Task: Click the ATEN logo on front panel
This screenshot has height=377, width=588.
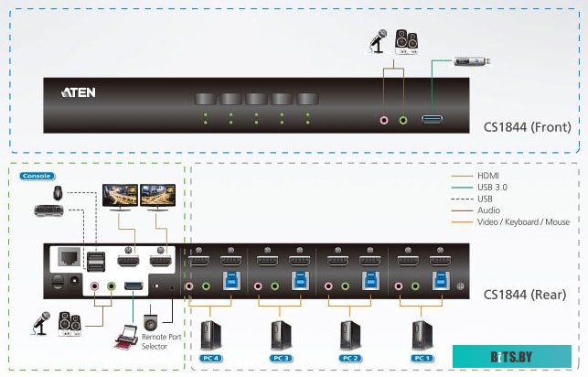Action: pos(79,92)
